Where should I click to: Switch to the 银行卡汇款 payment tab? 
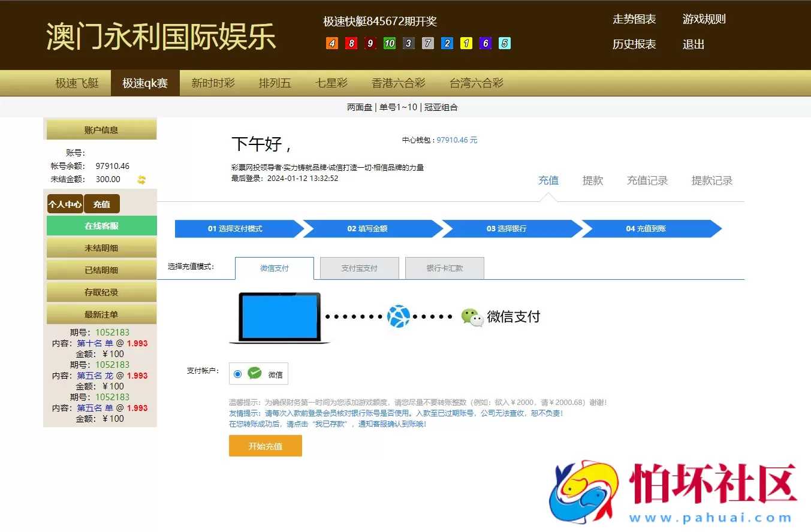(444, 268)
